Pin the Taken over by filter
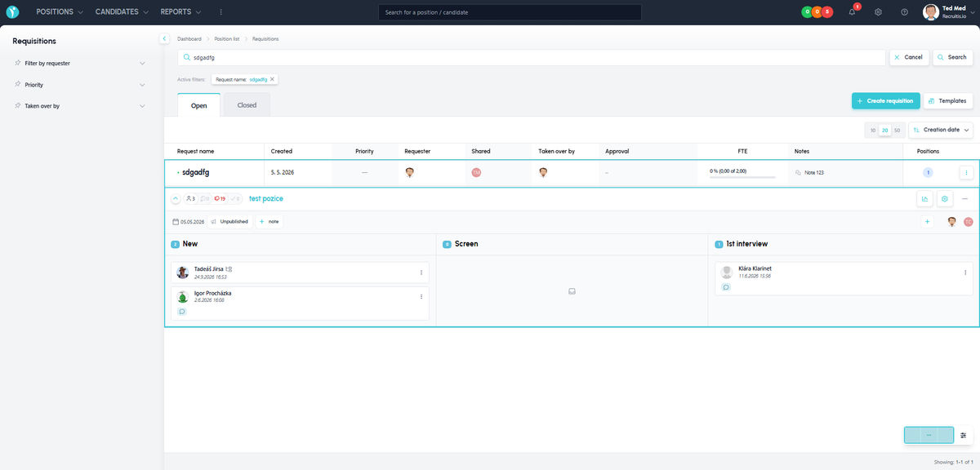Viewport: 980px width, 470px height. pos(18,105)
